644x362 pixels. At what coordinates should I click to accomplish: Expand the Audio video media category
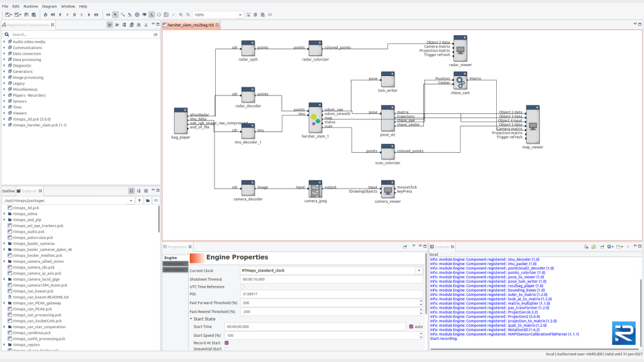coord(4,42)
